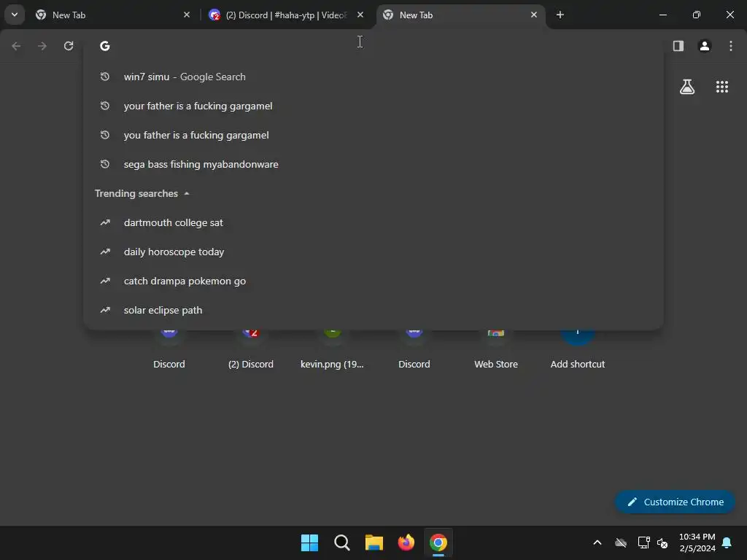
Task: Close the active third New Tab
Action: [x=533, y=15]
